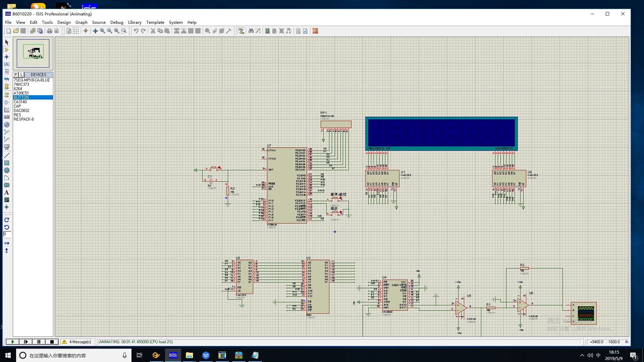Pause the running simulation
This screenshot has width=644, height=362.
point(39,342)
